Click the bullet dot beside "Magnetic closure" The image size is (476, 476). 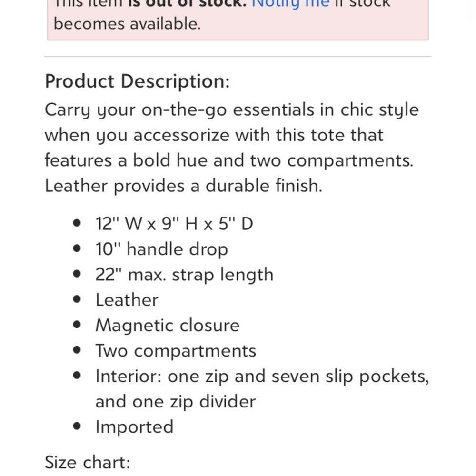pyautogui.click(x=78, y=325)
